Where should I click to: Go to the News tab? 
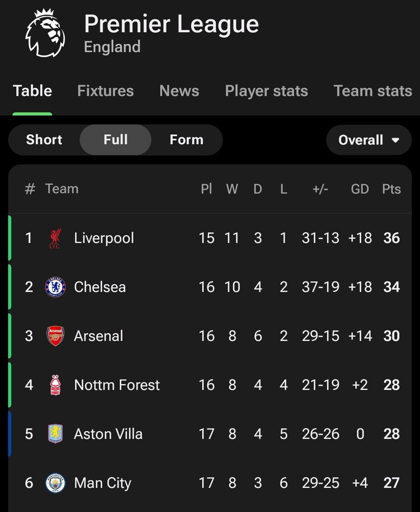pos(179,91)
